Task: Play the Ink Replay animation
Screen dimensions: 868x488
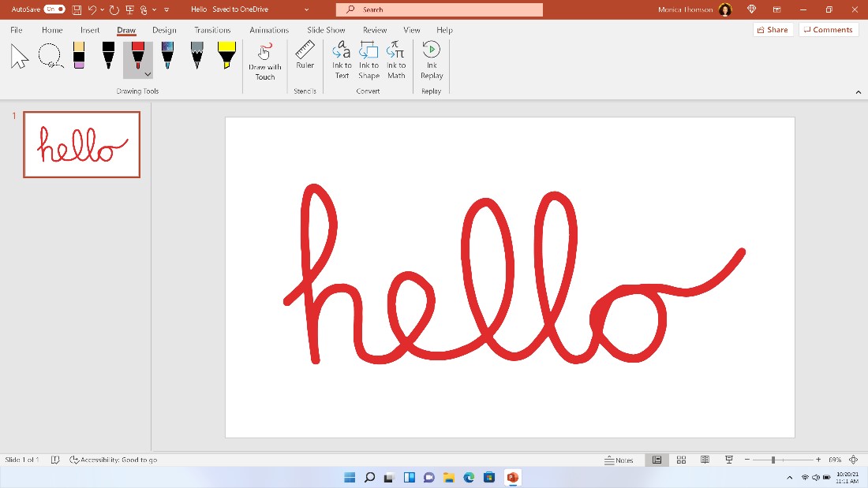Action: 431,59
